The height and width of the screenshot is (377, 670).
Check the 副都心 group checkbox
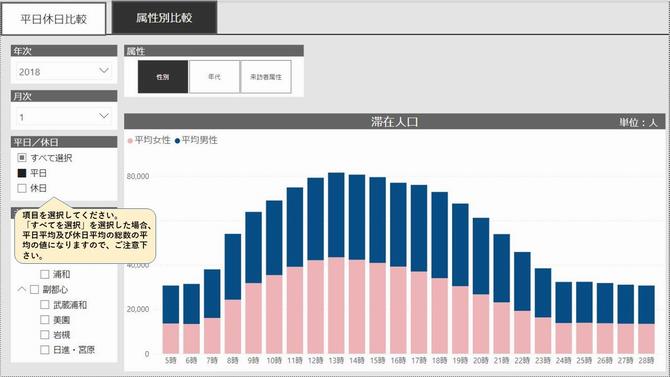(x=34, y=289)
